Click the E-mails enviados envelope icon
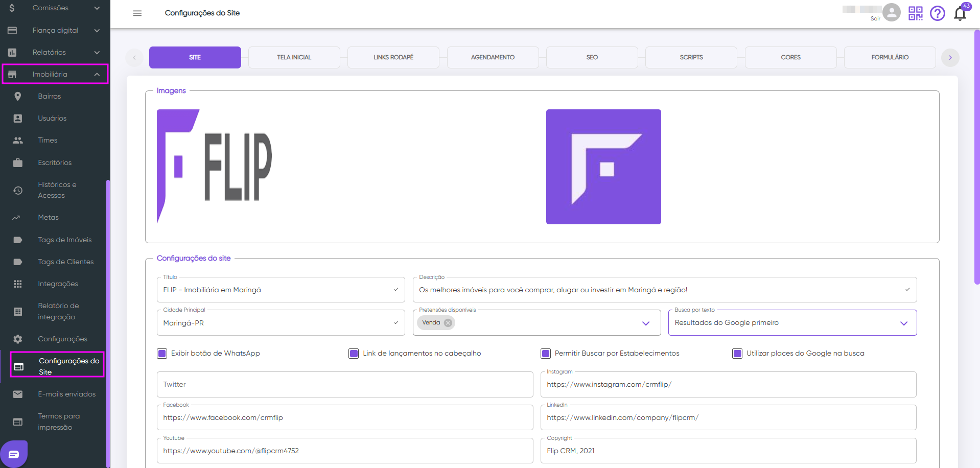This screenshot has width=980, height=468. (x=18, y=394)
